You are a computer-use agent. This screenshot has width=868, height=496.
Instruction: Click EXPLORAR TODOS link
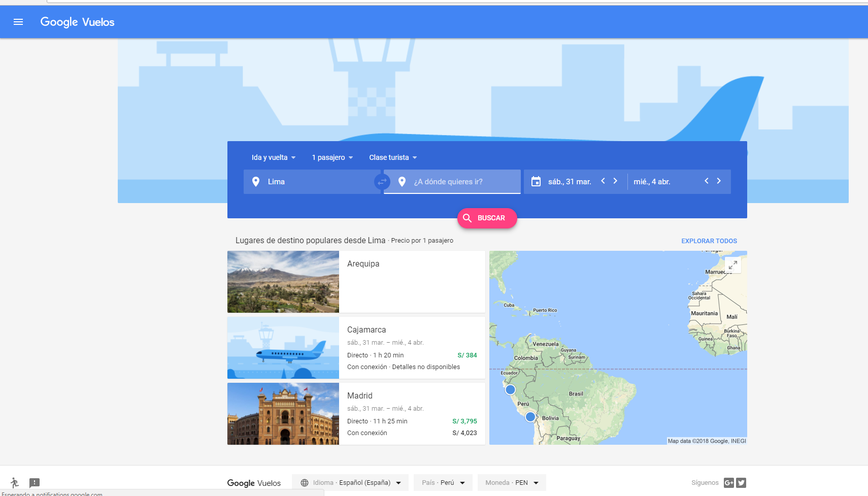coord(709,241)
